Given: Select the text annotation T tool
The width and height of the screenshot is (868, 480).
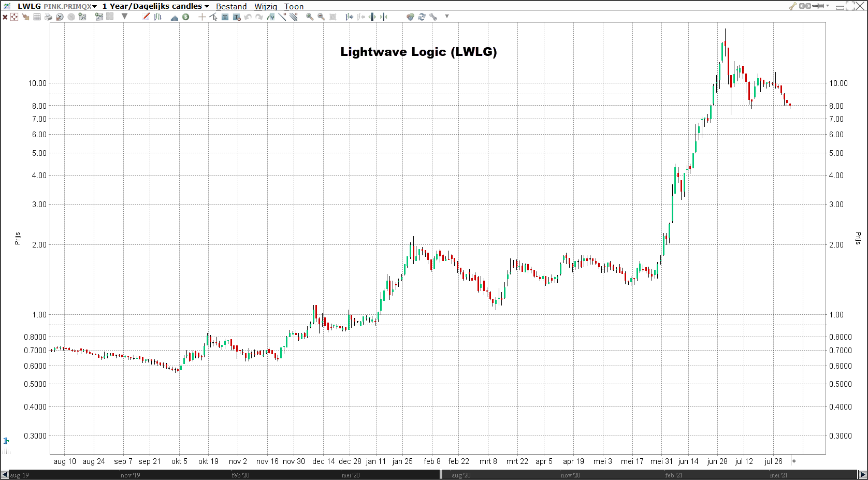Looking at the screenshot, I should pos(225,17).
